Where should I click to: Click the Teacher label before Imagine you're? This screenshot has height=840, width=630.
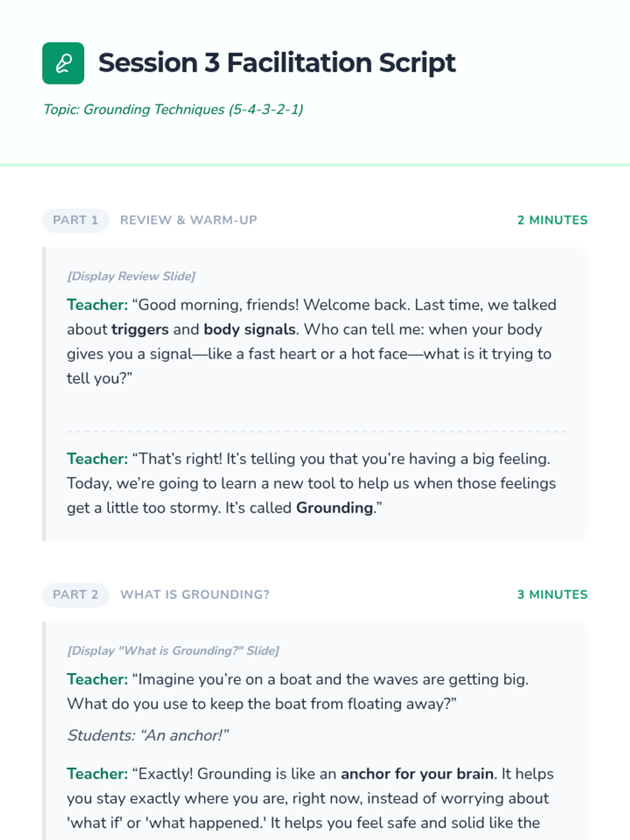(x=97, y=680)
